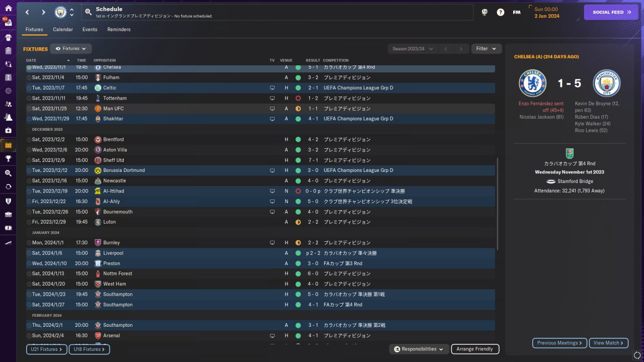Open the world globe icon
The width and height of the screenshot is (644, 362).
pos(485,12)
